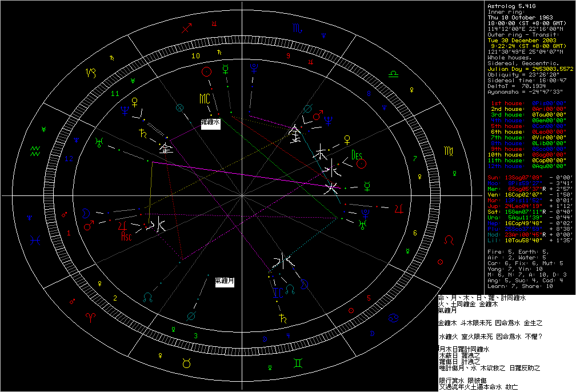Pick the yellow Taurus sign glyph

coord(186,362)
